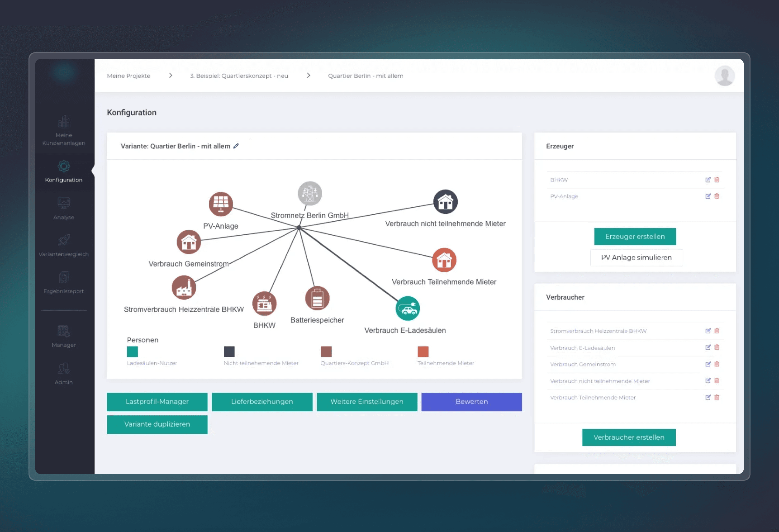Open the Ergebnisreport sidebar item
This screenshot has height=532, width=779.
click(64, 282)
